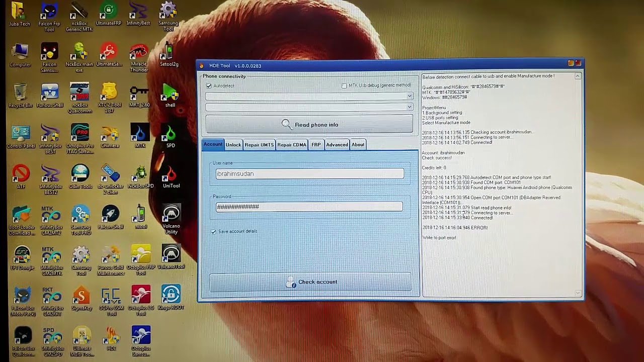Click the log panel scroll up arrow
Screen dimensions: 644x362
(x=578, y=76)
